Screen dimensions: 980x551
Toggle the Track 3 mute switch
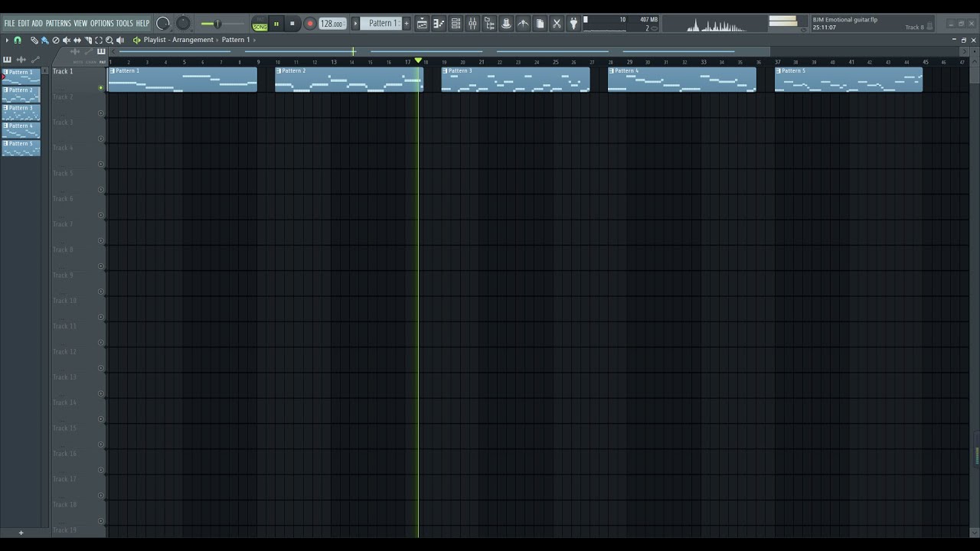(x=100, y=139)
